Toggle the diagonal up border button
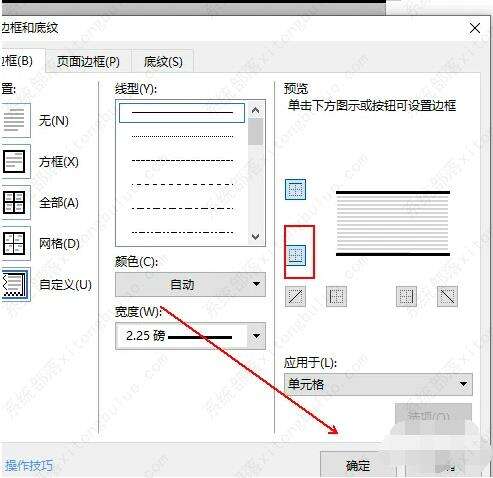The image size is (493, 478). (x=295, y=296)
